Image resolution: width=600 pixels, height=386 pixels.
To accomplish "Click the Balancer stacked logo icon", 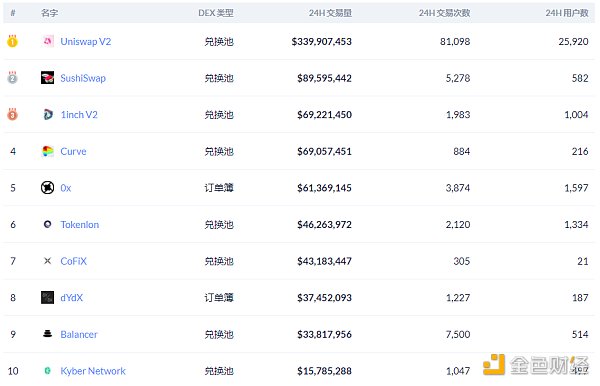I will click(x=47, y=334).
